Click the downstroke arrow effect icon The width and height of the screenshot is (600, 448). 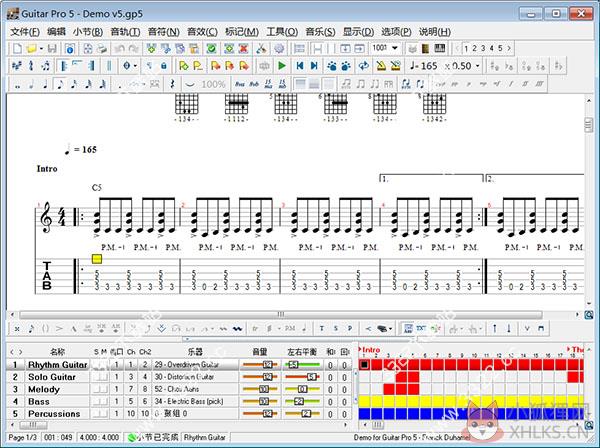[509, 328]
